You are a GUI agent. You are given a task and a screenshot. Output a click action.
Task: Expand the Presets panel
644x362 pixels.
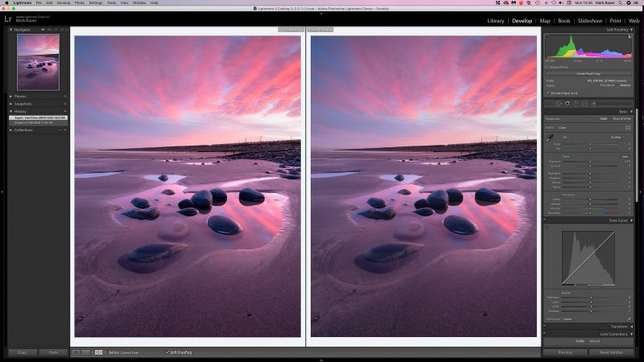pyautogui.click(x=11, y=96)
